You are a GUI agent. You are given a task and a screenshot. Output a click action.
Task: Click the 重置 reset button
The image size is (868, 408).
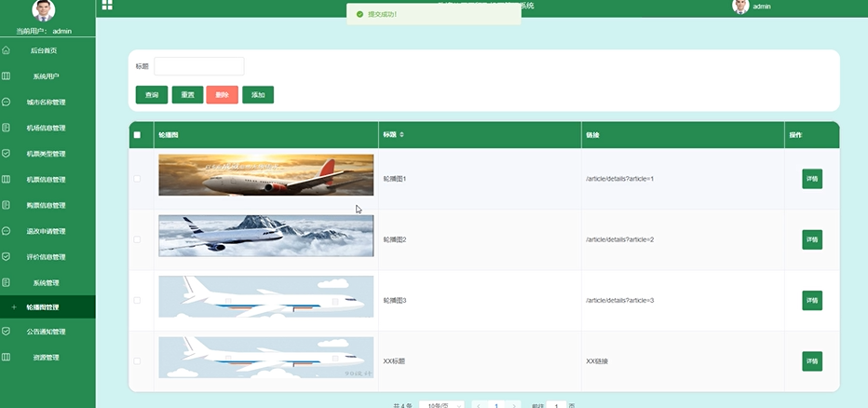[187, 95]
